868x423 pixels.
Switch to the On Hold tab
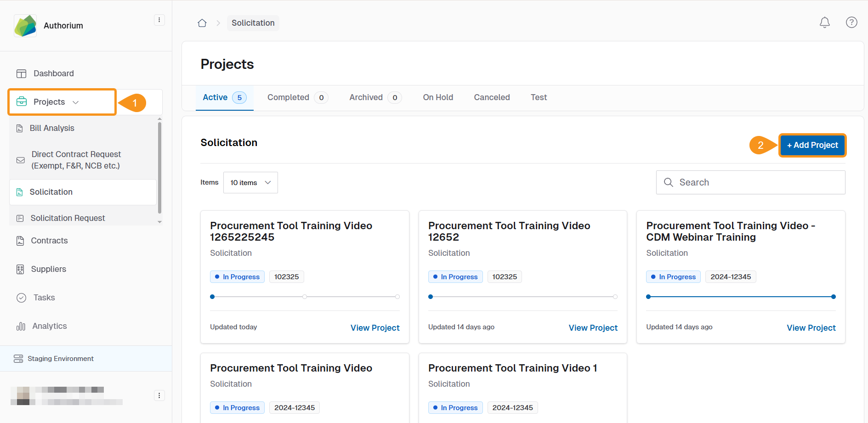[x=437, y=97]
